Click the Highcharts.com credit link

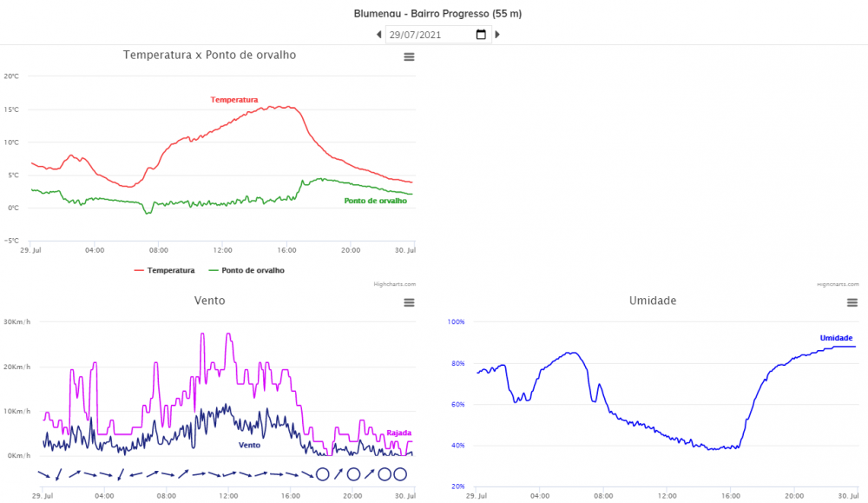pyautogui.click(x=394, y=283)
